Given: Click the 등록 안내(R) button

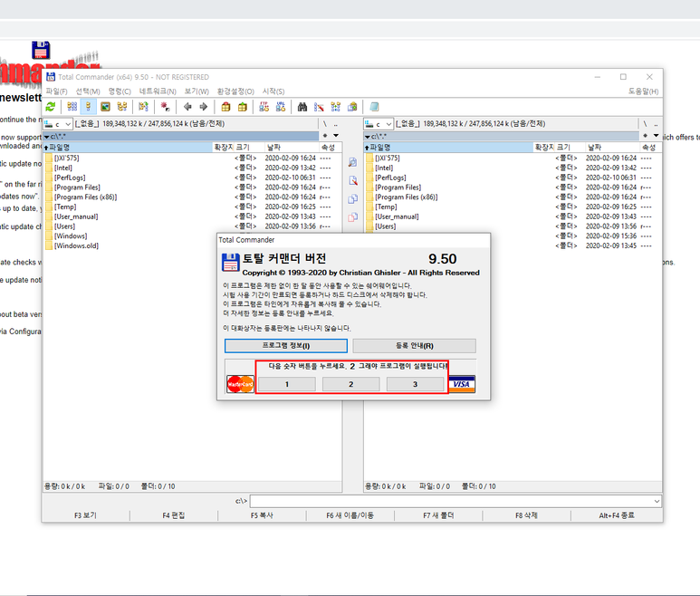Looking at the screenshot, I should [x=414, y=345].
